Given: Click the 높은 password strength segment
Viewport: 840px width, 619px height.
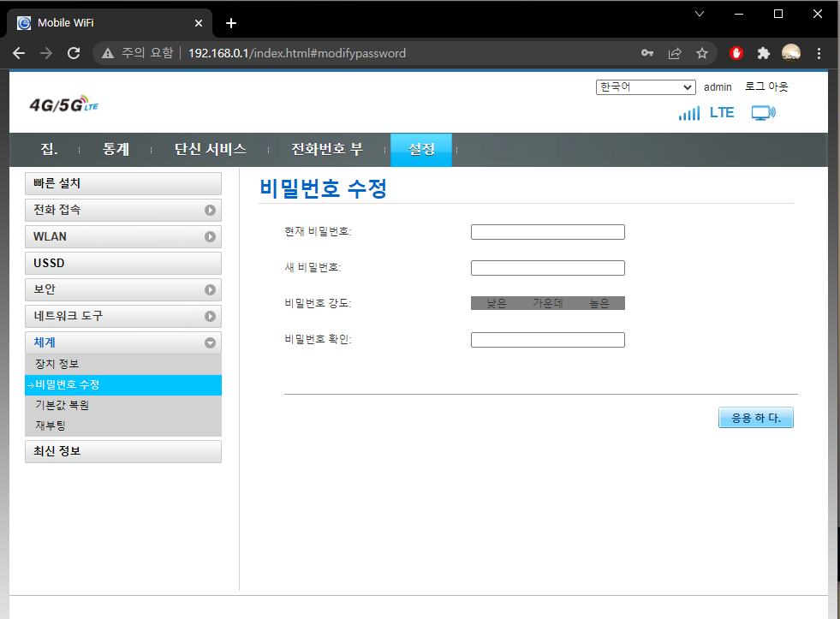Looking at the screenshot, I should [x=599, y=304].
